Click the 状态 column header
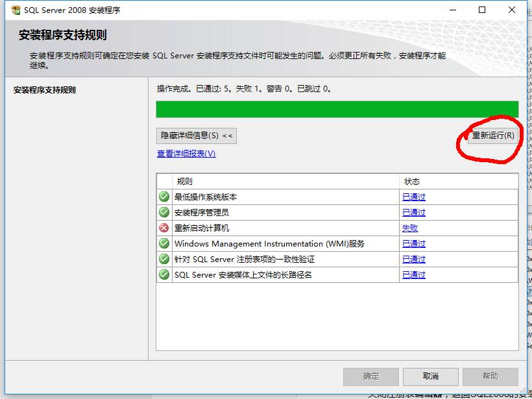The width and height of the screenshot is (532, 399). pyautogui.click(x=458, y=182)
